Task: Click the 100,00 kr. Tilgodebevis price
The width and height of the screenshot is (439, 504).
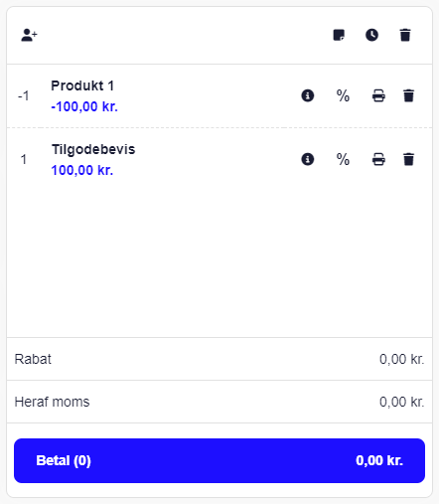Action: (x=82, y=170)
